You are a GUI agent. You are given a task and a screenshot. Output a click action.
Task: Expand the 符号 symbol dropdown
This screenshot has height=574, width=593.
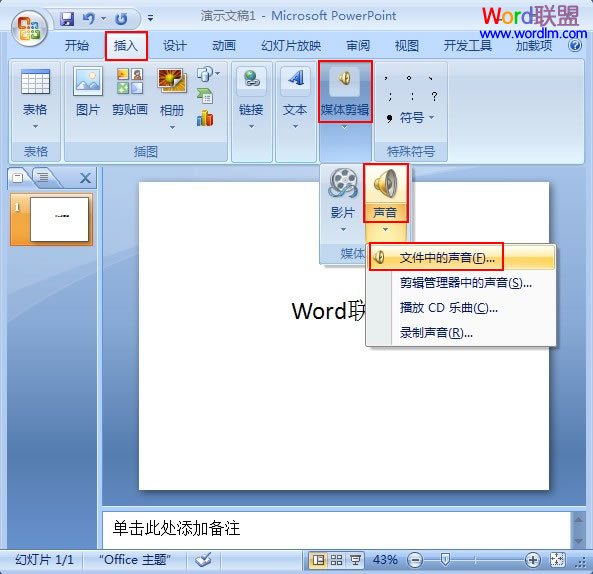[x=432, y=118]
